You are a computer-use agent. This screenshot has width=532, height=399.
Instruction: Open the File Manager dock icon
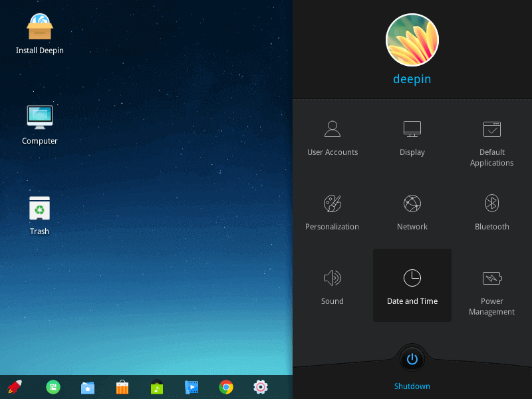88,387
